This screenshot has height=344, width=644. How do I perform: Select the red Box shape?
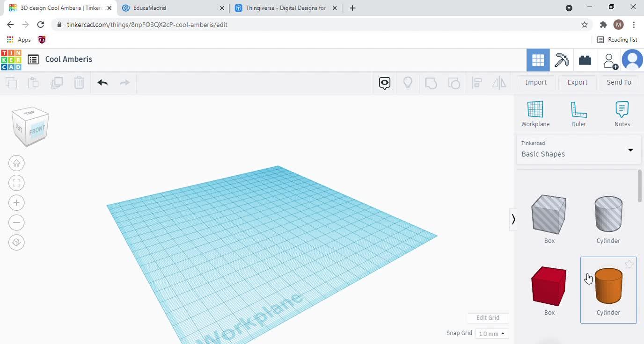549,286
